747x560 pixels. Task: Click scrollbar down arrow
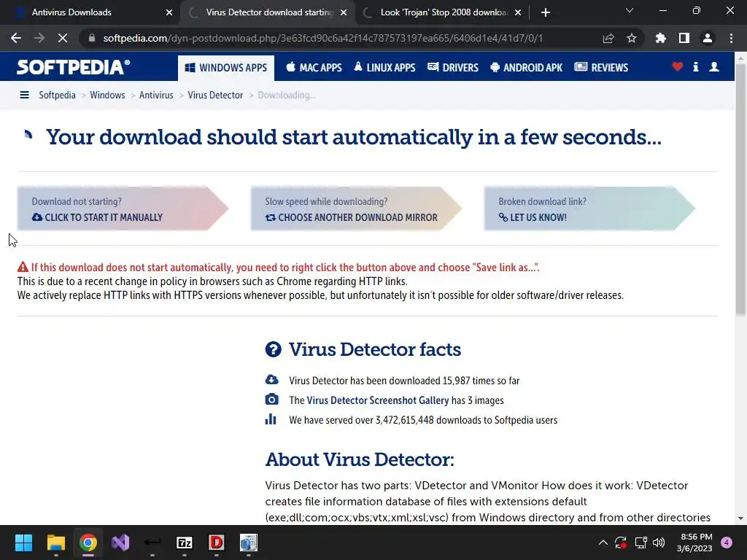[740, 518]
